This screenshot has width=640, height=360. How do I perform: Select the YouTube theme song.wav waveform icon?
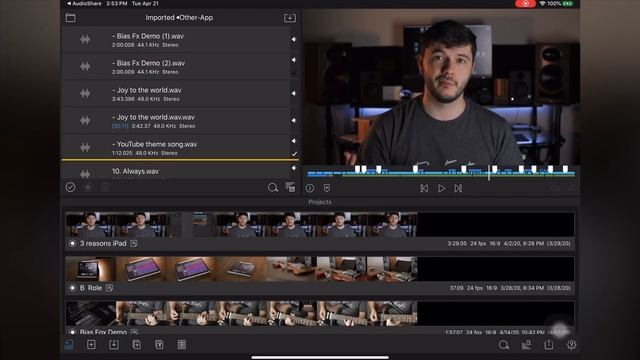(85, 147)
